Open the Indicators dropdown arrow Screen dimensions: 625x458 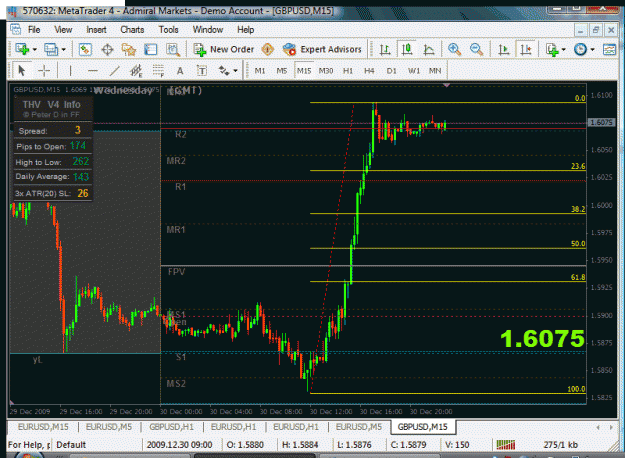pos(564,49)
